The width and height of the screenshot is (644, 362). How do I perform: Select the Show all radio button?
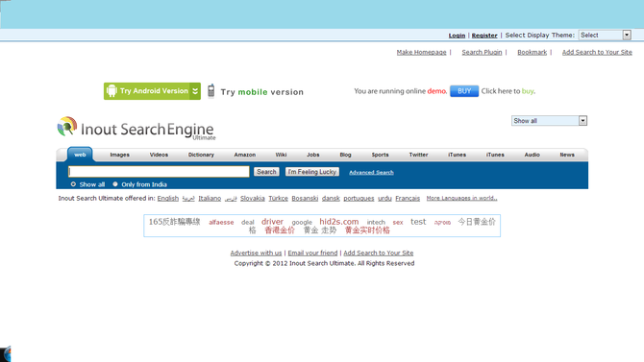[73, 184]
